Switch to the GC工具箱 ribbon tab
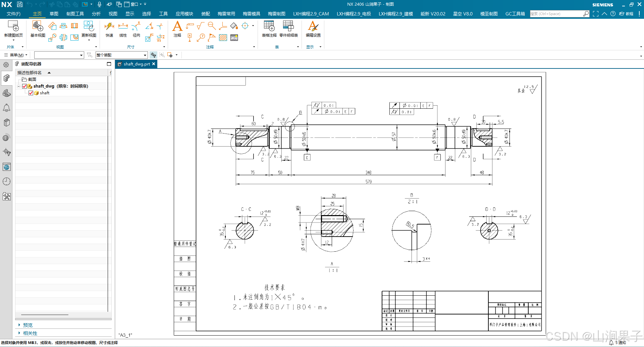The width and height of the screenshot is (644, 347). pyautogui.click(x=515, y=14)
